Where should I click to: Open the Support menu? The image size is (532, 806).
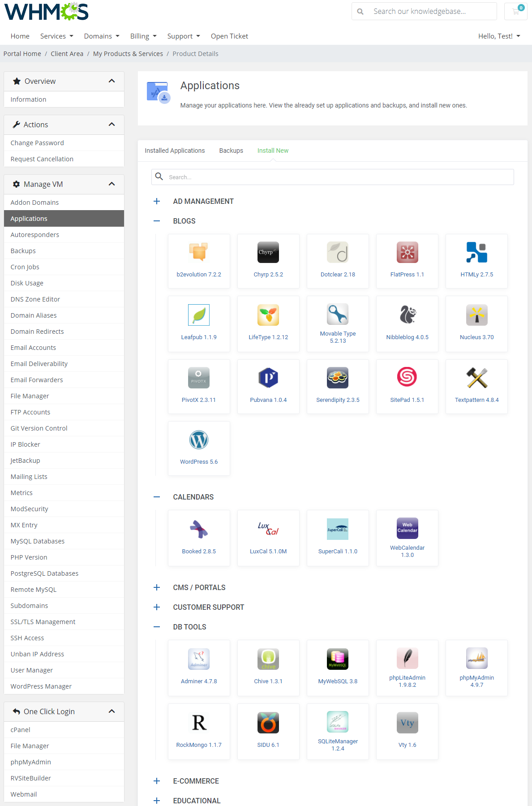click(184, 36)
